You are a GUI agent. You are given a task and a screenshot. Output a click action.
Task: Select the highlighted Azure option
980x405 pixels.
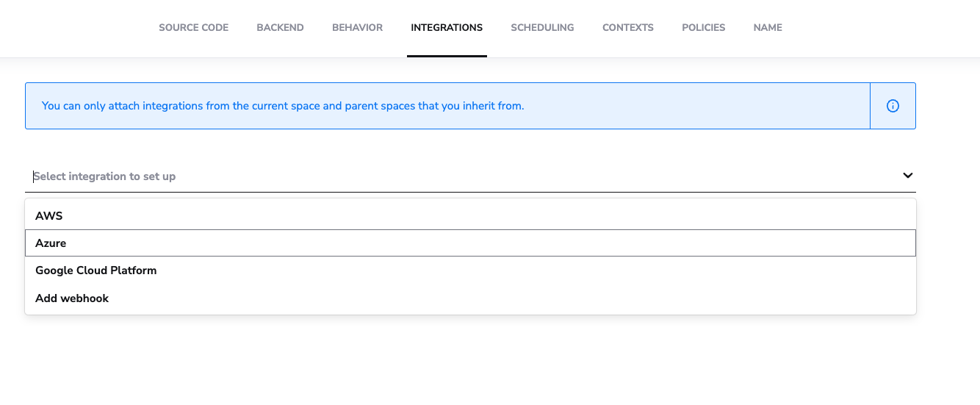coord(470,243)
